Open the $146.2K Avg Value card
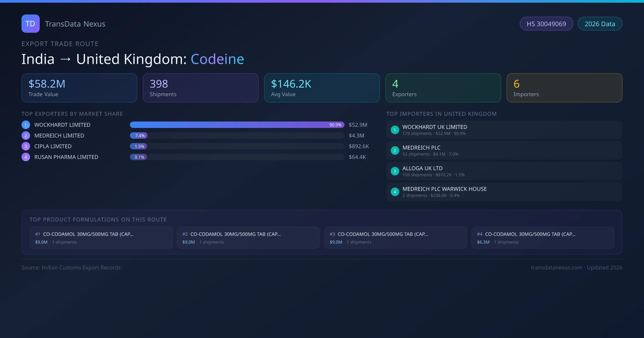This screenshot has width=644, height=338. [322, 88]
